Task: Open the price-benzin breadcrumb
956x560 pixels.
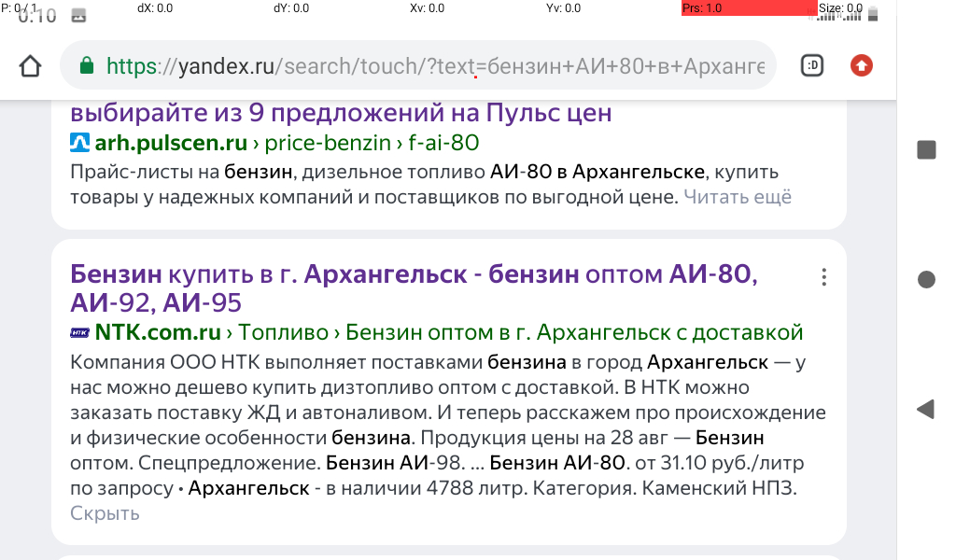Action: coord(328,143)
